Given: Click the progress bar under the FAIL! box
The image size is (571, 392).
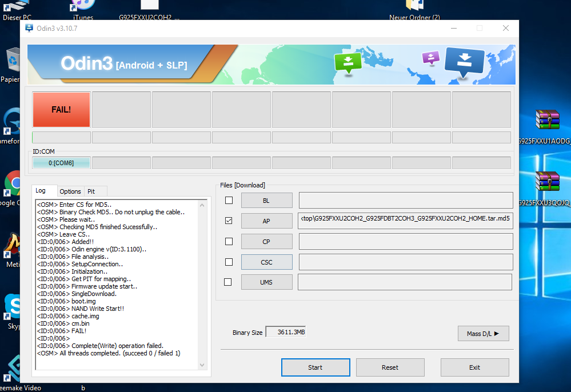Looking at the screenshot, I should tap(61, 138).
